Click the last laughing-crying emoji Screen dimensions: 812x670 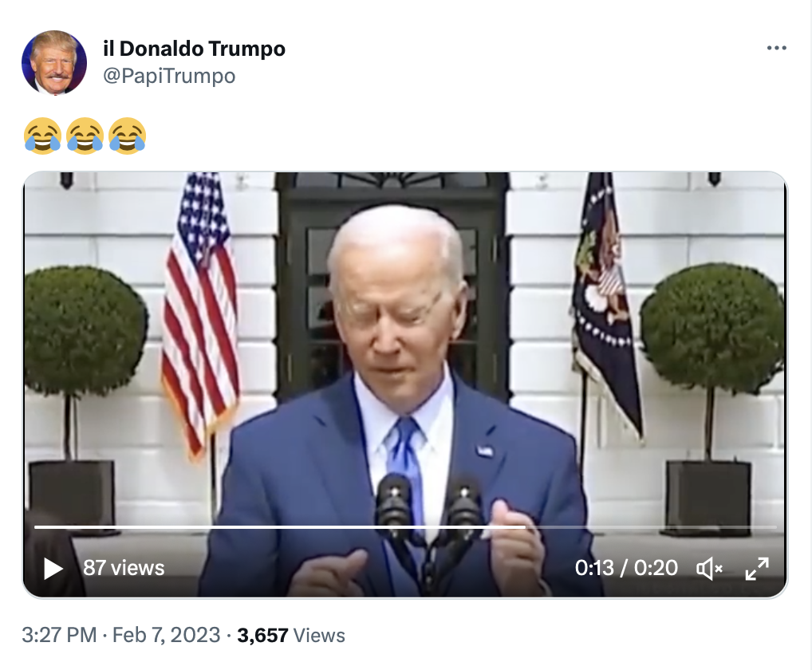click(127, 136)
